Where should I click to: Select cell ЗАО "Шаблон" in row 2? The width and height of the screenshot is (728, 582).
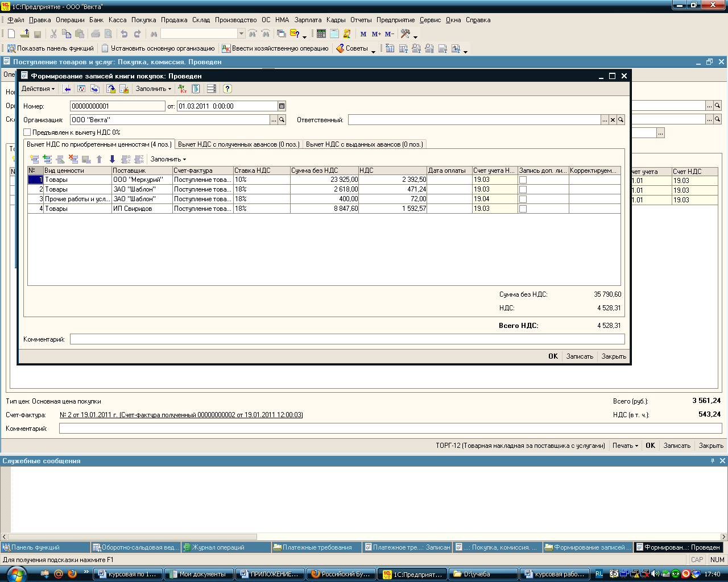[142, 189]
